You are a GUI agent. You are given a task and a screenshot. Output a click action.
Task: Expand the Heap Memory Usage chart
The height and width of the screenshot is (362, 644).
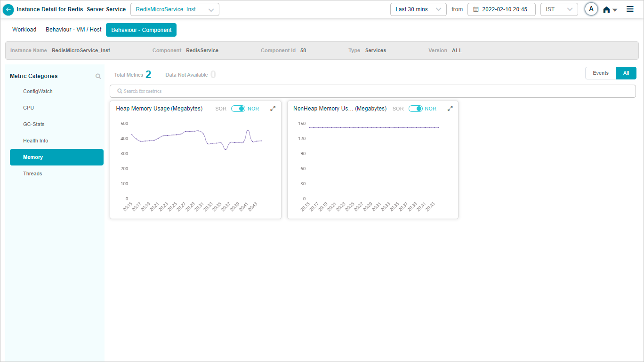coord(273,109)
